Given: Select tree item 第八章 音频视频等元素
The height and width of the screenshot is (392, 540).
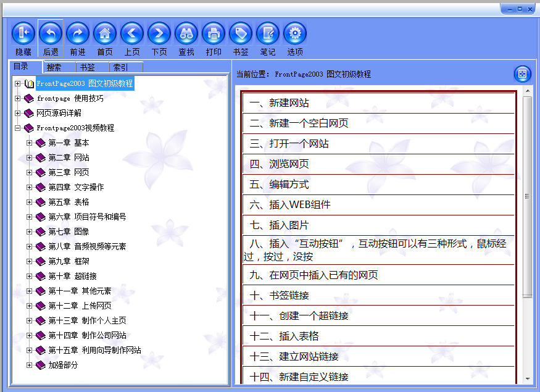Looking at the screenshot, I should (x=87, y=247).
